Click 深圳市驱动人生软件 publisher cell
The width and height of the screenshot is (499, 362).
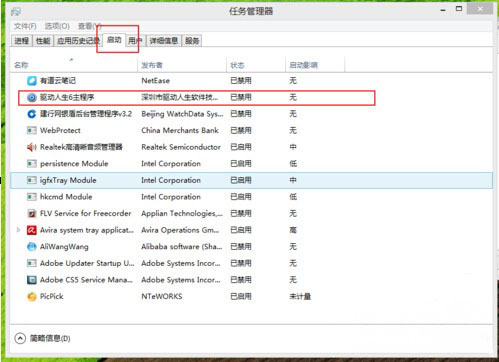pyautogui.click(x=180, y=97)
